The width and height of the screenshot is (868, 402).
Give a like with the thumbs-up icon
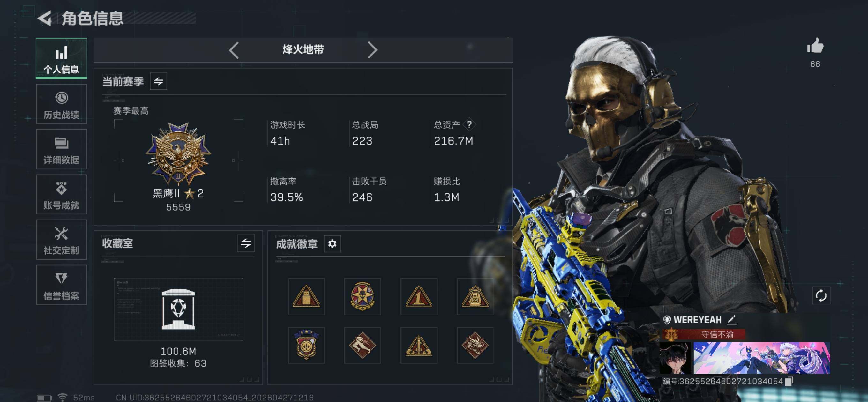[x=815, y=46]
